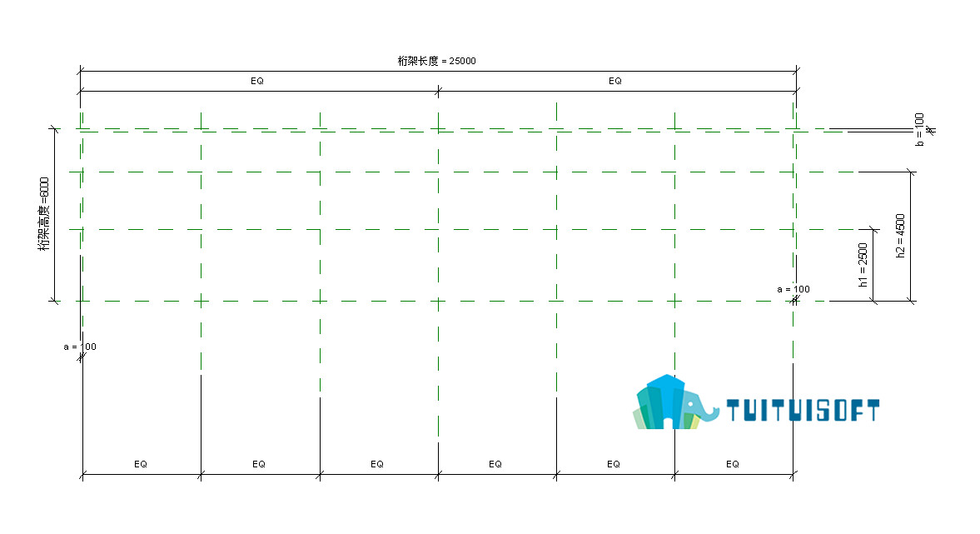Pick the h2 = 4500 dimension label
Screen dimensions: 980x534
pyautogui.click(x=900, y=236)
